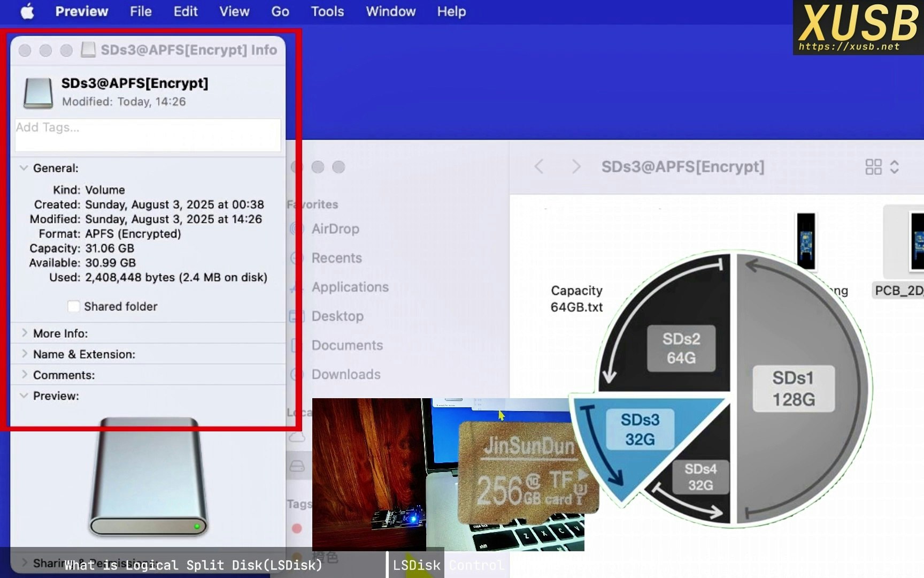
Task: Expand the Name & Extension section
Action: (x=25, y=354)
